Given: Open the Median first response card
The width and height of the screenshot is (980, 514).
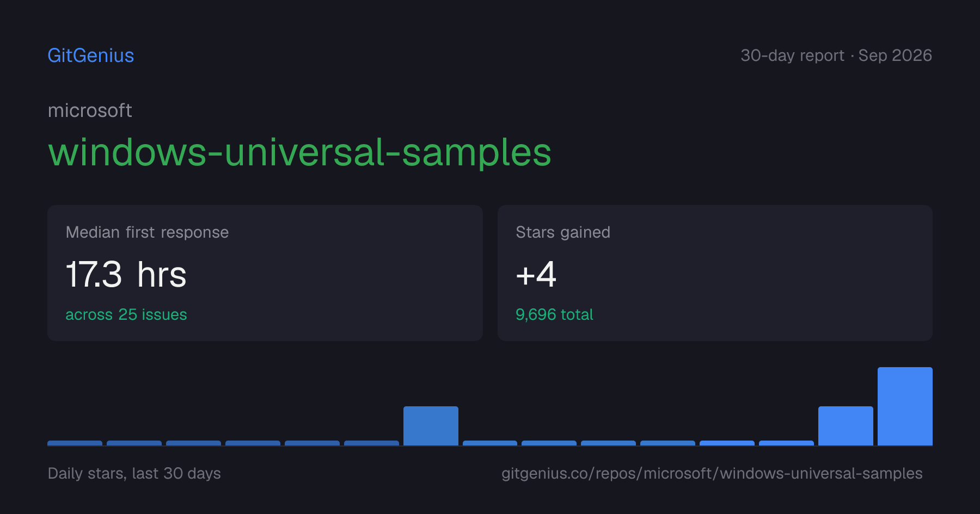Looking at the screenshot, I should click(x=265, y=273).
